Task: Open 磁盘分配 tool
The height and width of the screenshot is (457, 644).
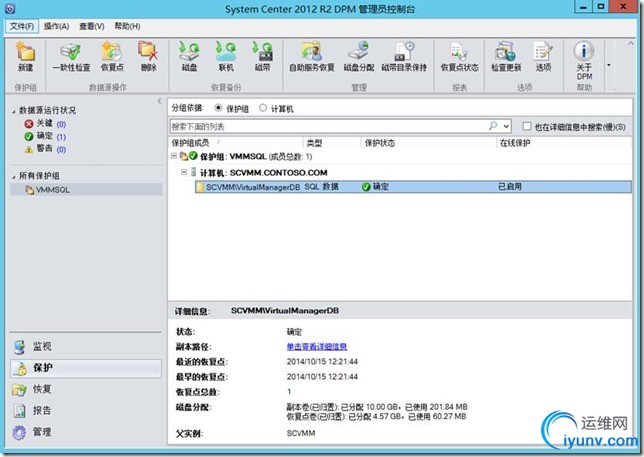Action: (x=359, y=57)
